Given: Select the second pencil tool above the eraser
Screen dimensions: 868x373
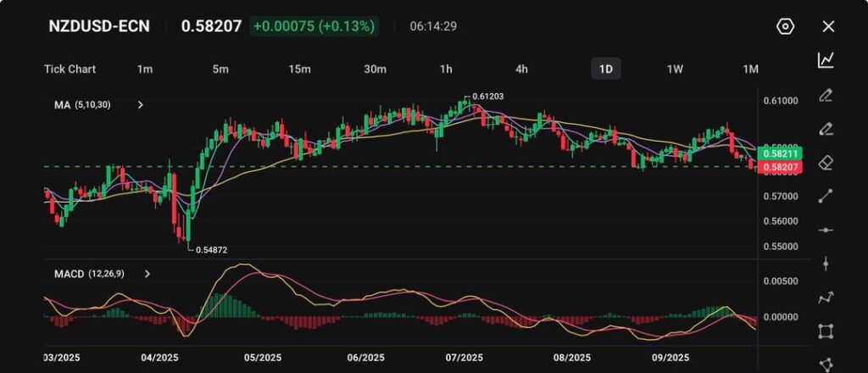Looking at the screenshot, I should click(x=826, y=129).
